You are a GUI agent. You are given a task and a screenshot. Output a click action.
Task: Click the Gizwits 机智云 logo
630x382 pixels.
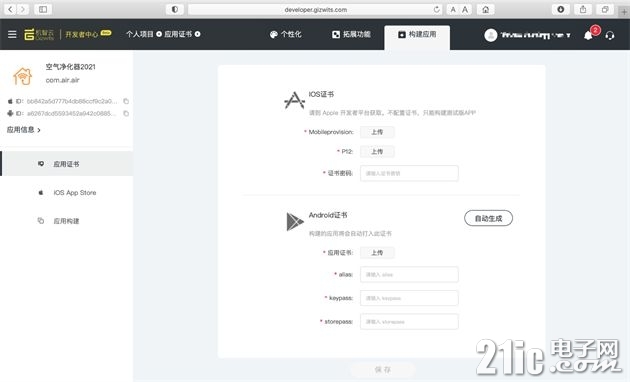pyautogui.click(x=39, y=35)
